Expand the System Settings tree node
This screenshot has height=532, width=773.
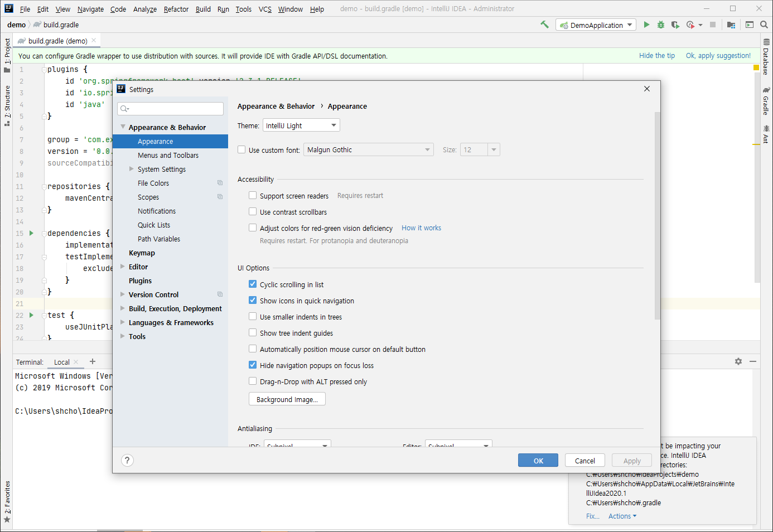[132, 169]
